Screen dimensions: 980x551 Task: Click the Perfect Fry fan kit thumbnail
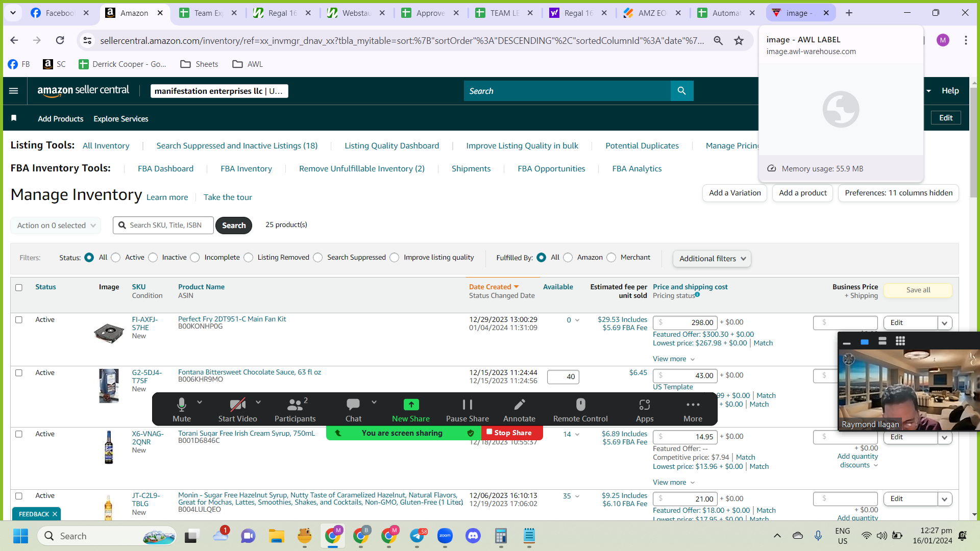[109, 333]
